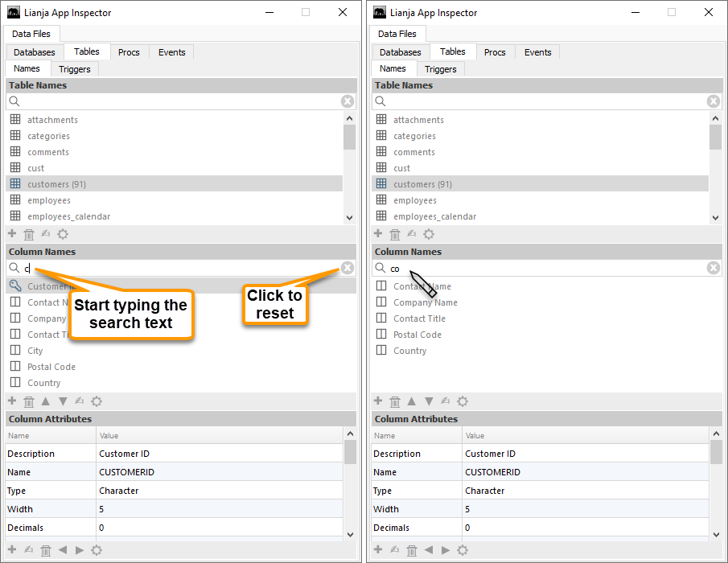Image resolution: width=728 pixels, height=563 pixels.
Task: Click the next attribute right arrow in left window
Action: (x=80, y=550)
